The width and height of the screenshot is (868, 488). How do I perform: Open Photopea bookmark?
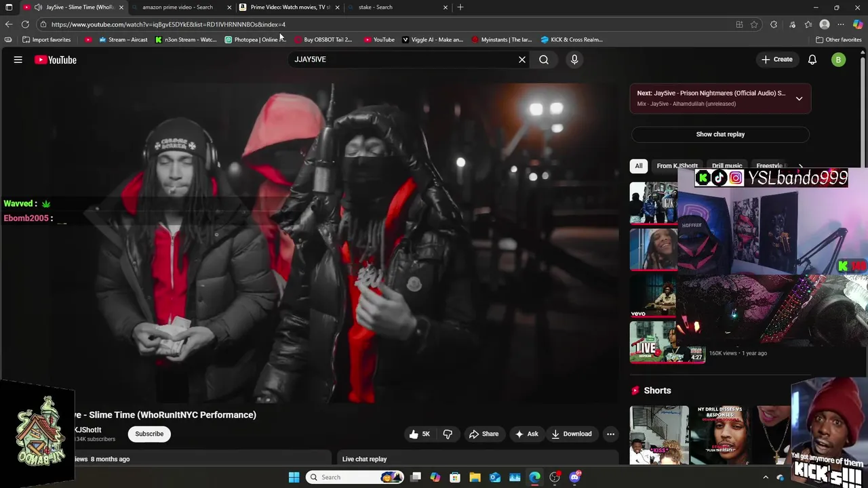(x=256, y=39)
